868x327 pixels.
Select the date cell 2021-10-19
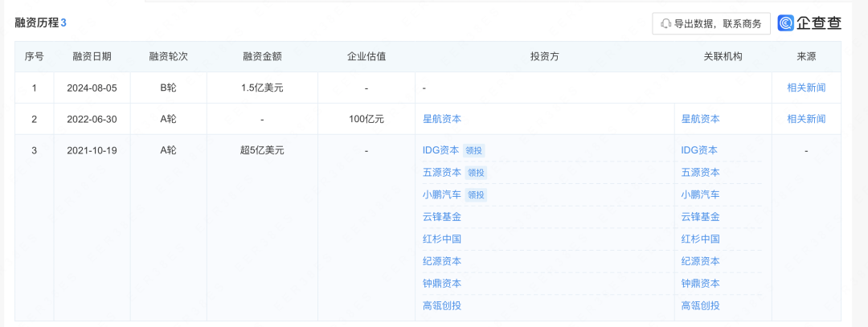(92, 150)
